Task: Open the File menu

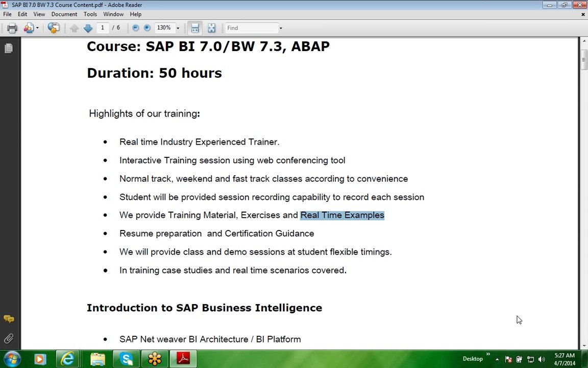Action: (x=8, y=14)
